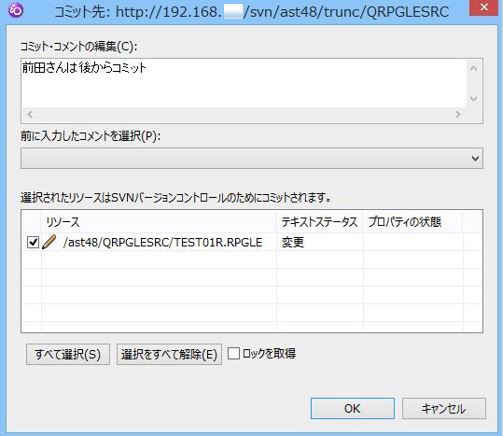This screenshot has width=503, height=436.
Task: Open the 前に入力したコメントを選択 dropdown
Action: 252,158
